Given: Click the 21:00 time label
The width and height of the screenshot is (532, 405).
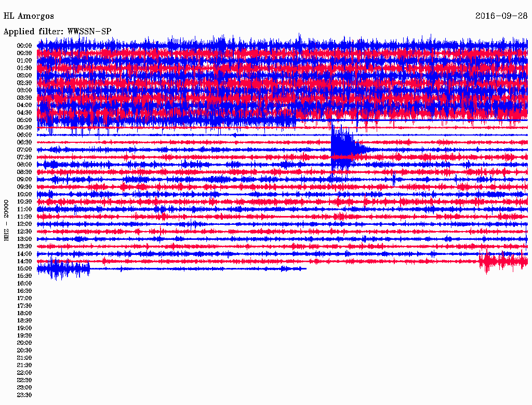Looking at the screenshot, I should (x=24, y=358).
